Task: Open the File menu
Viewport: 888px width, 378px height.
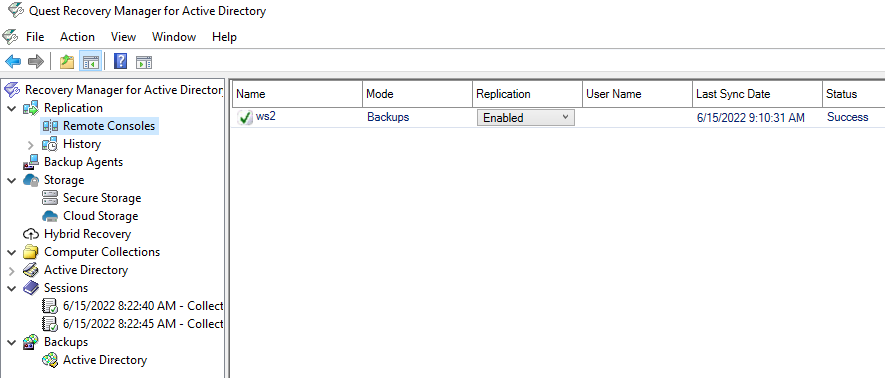Action: pyautogui.click(x=35, y=37)
